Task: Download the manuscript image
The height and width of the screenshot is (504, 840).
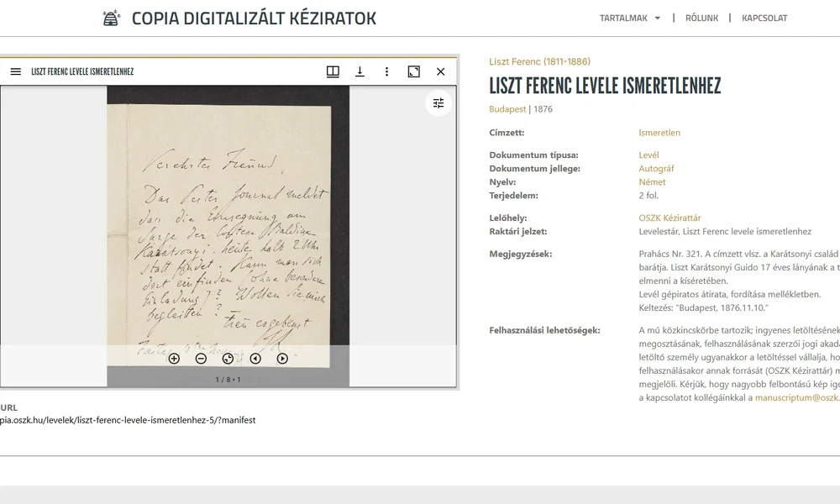Action: (360, 71)
